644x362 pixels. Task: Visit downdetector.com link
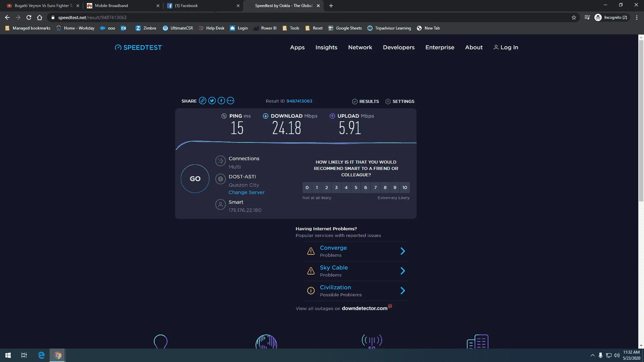coord(365,308)
